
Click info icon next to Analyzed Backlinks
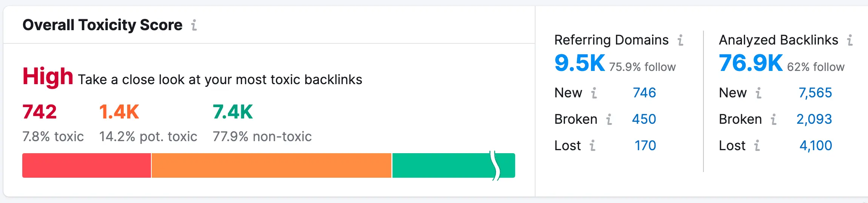(x=850, y=40)
